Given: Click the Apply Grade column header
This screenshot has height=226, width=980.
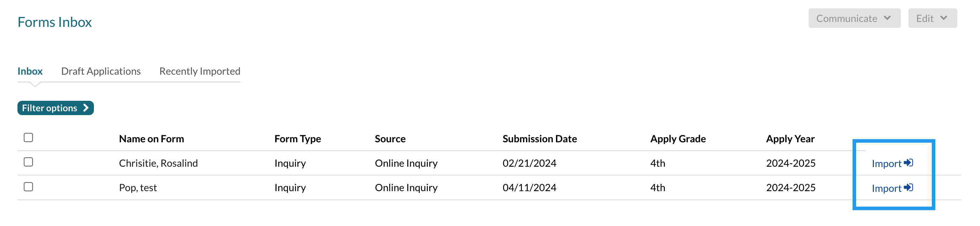Looking at the screenshot, I should [678, 139].
